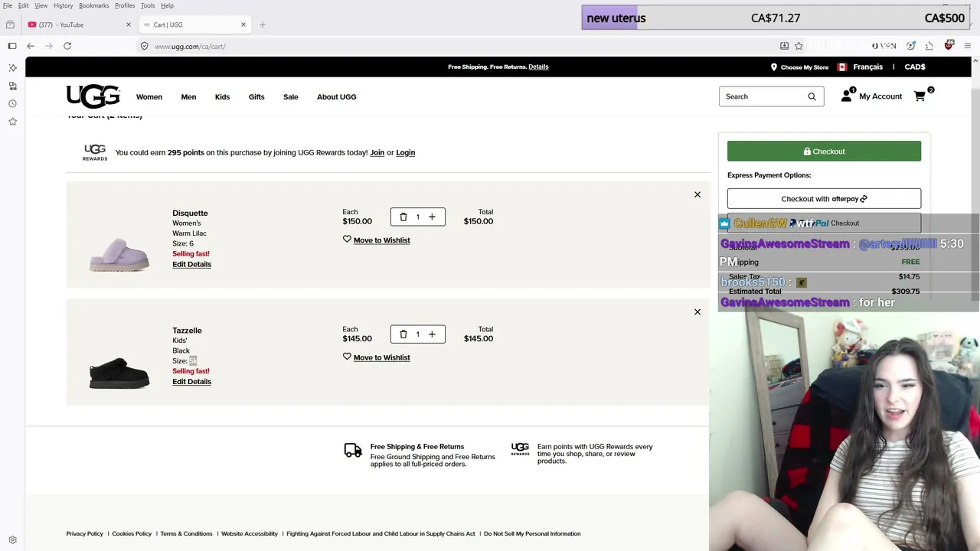
Task: Remove the Disquette item with the X
Action: [x=697, y=194]
